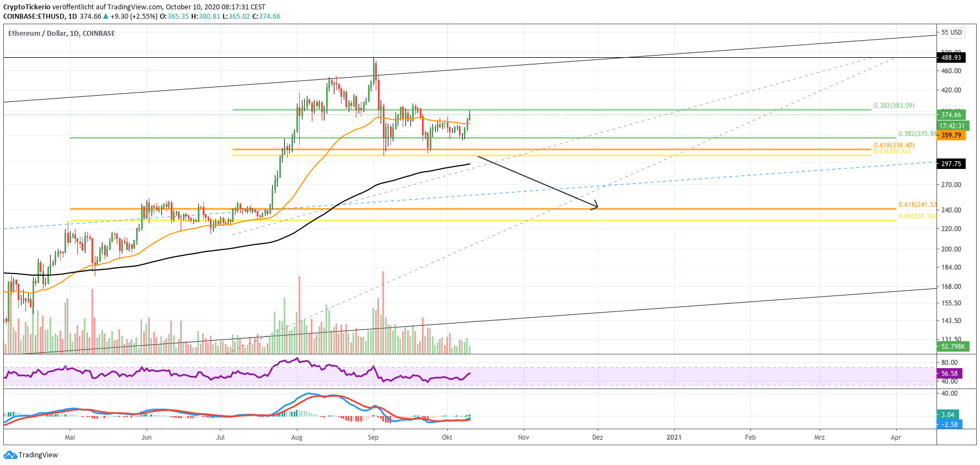This screenshot has width=980, height=465.
Task: Click the MACD 3.04 green label
Action: (x=947, y=415)
